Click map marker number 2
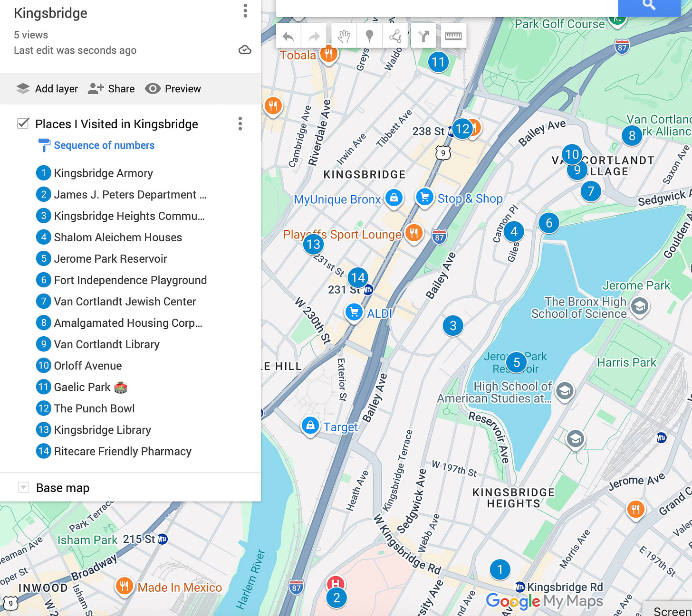692x616 pixels. [x=336, y=597]
